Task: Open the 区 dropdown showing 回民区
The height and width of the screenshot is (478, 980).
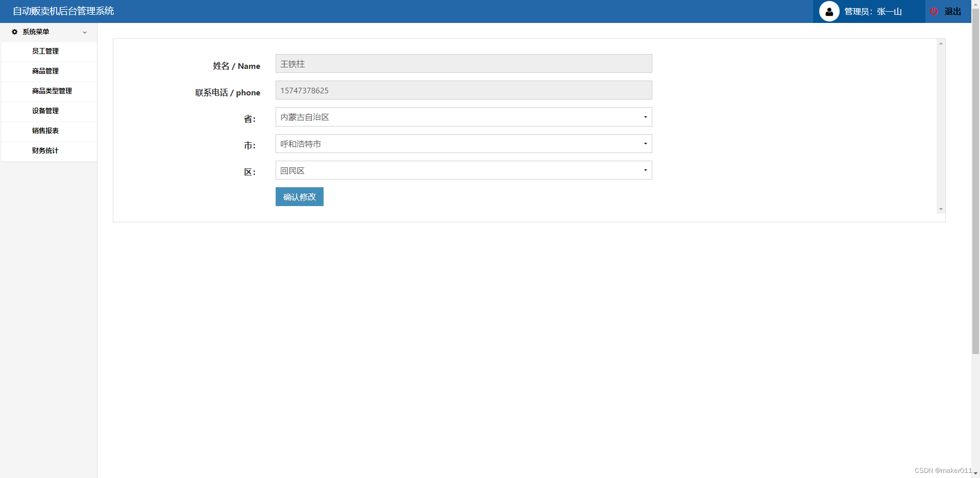Action: [463, 170]
